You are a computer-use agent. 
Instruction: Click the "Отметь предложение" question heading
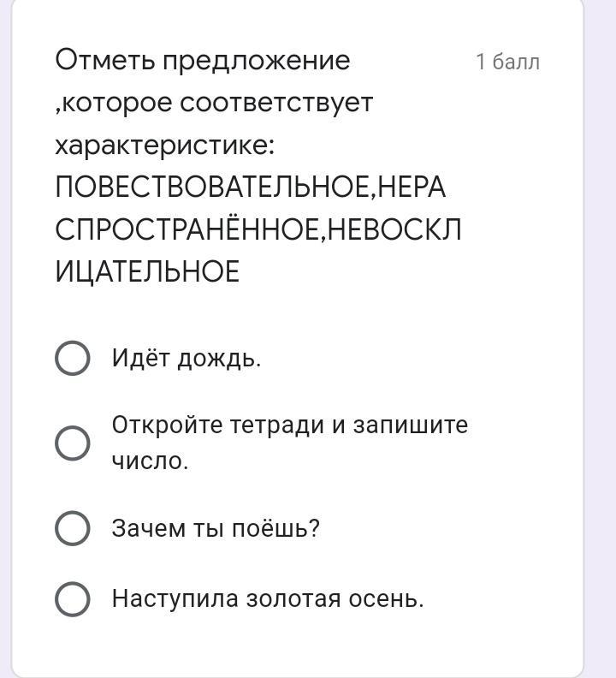203,61
